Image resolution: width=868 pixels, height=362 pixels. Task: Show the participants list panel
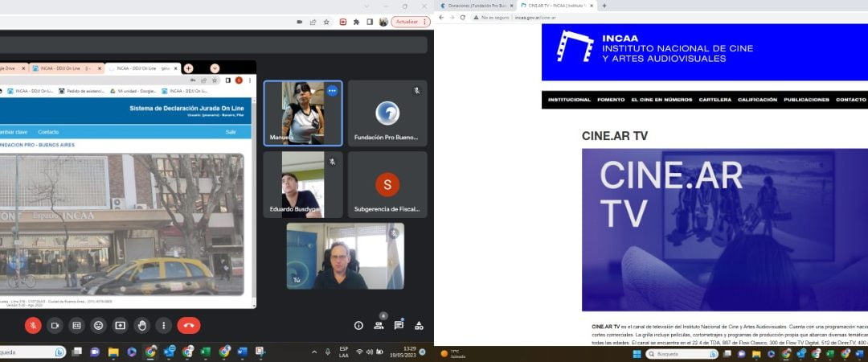point(379,325)
